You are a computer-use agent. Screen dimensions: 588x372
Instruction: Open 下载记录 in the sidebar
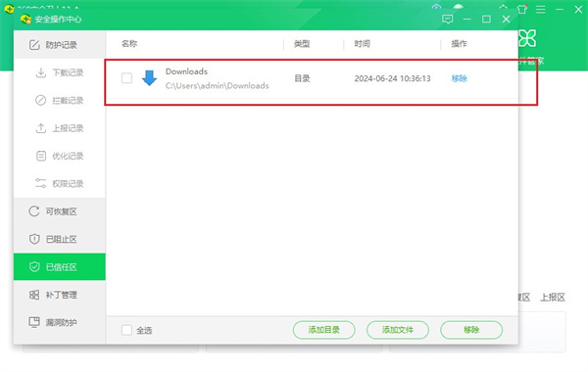click(x=59, y=72)
